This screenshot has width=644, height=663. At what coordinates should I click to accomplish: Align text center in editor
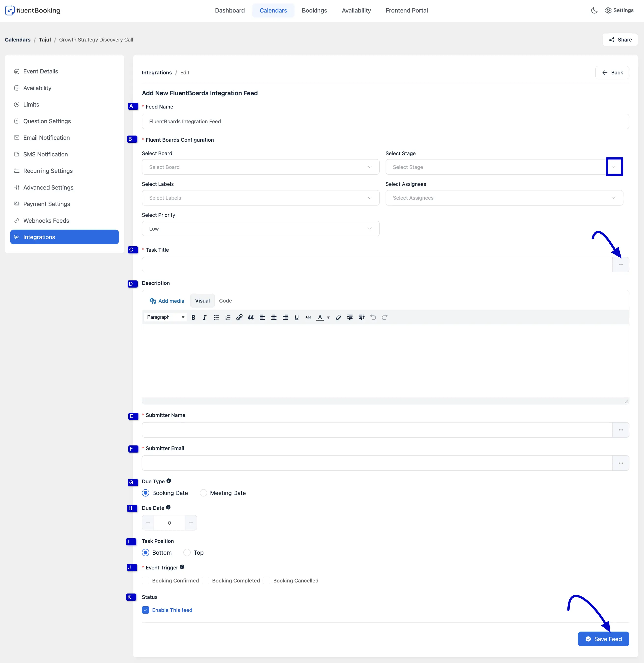(274, 317)
